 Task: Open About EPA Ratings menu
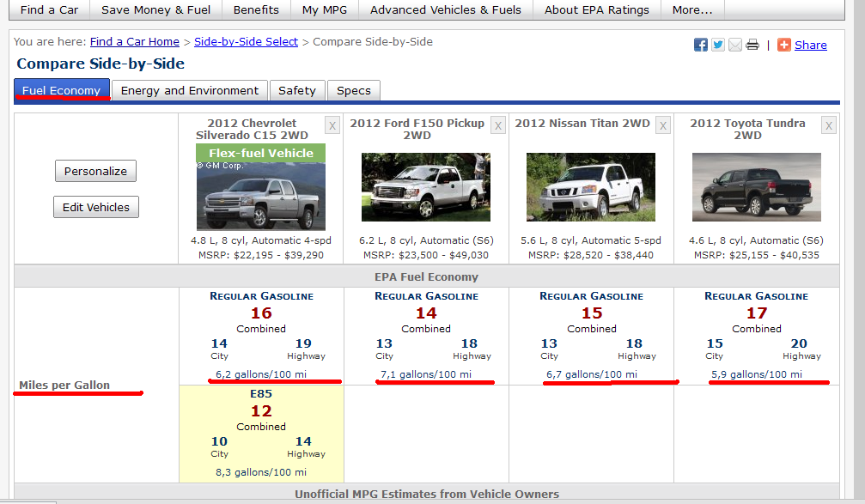(x=597, y=9)
